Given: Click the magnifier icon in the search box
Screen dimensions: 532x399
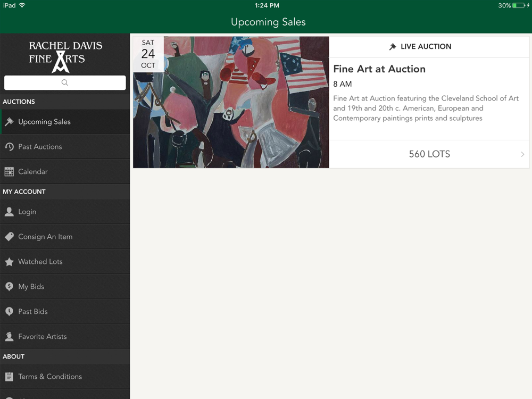Looking at the screenshot, I should tap(65, 82).
